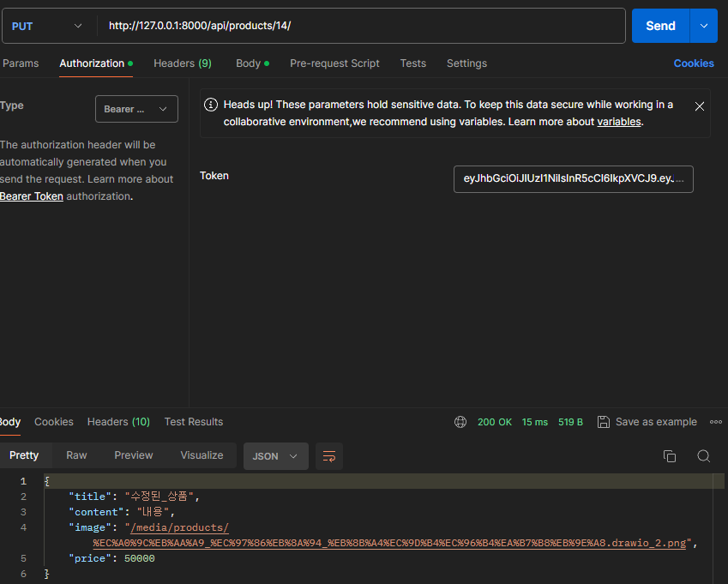
Task: Open the request Headers (9) tab
Action: coord(183,63)
